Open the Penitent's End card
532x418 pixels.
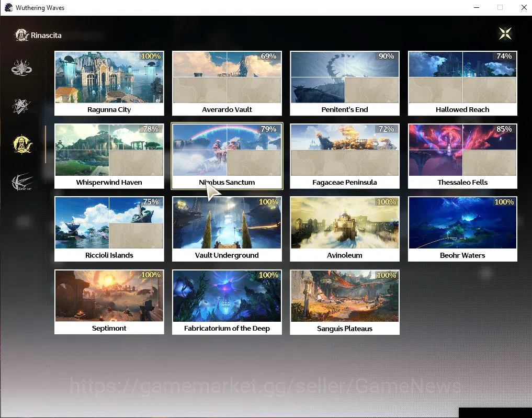pyautogui.click(x=345, y=83)
